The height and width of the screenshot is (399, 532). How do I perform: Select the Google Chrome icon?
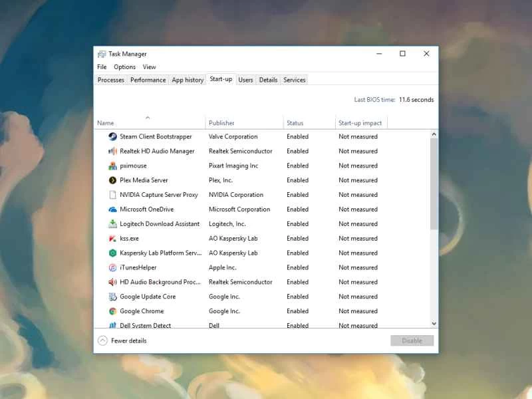(112, 311)
